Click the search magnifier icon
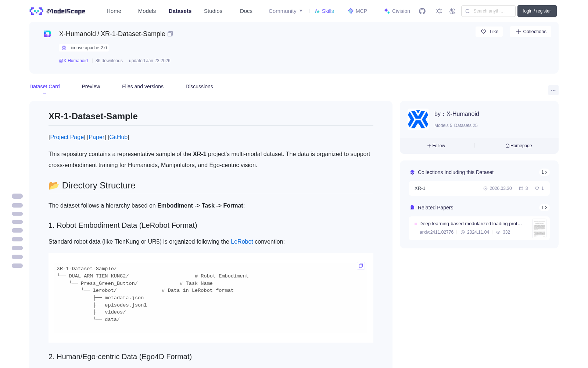Image resolution: width=588 pixels, height=368 pixels. tap(467, 11)
